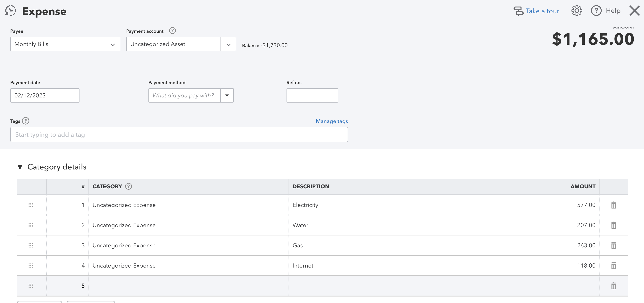Click the Payment account help icon
644x303 pixels.
click(172, 31)
